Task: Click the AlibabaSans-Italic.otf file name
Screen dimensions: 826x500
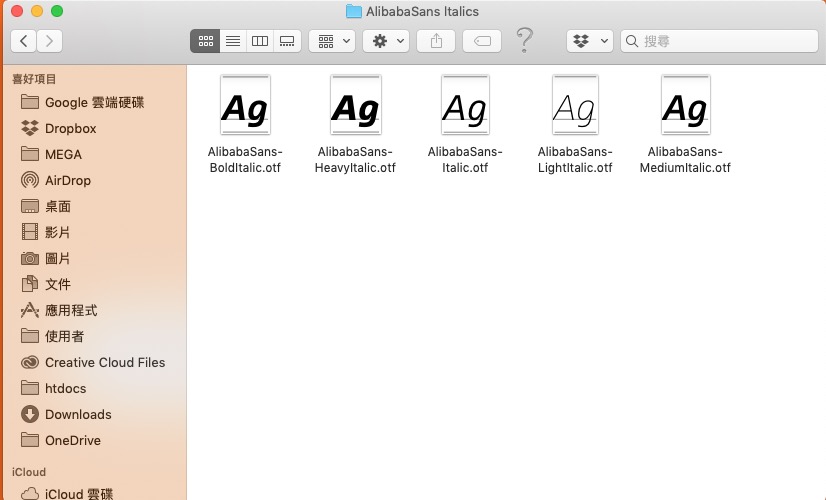Action: tap(465, 160)
